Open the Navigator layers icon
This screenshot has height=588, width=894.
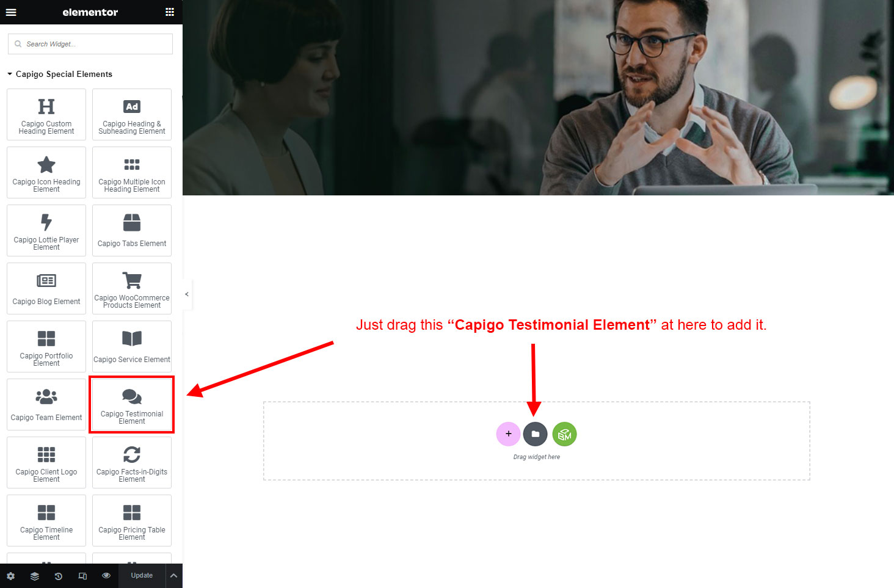[x=35, y=576]
